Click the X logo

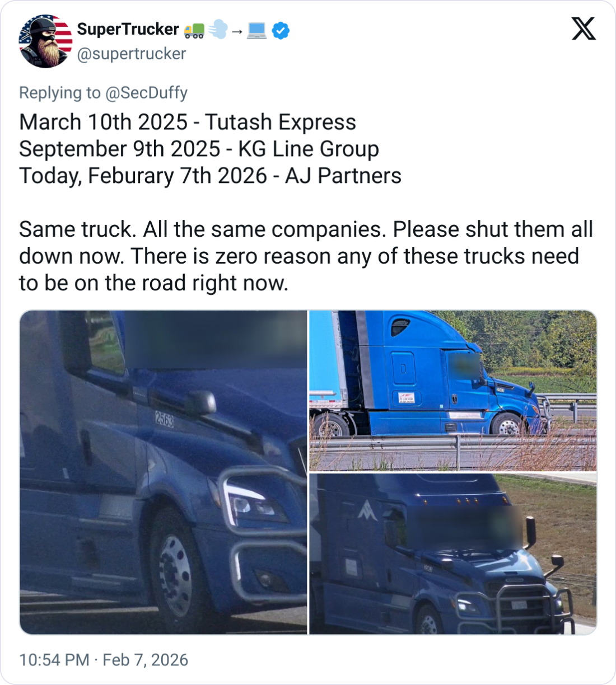[584, 29]
